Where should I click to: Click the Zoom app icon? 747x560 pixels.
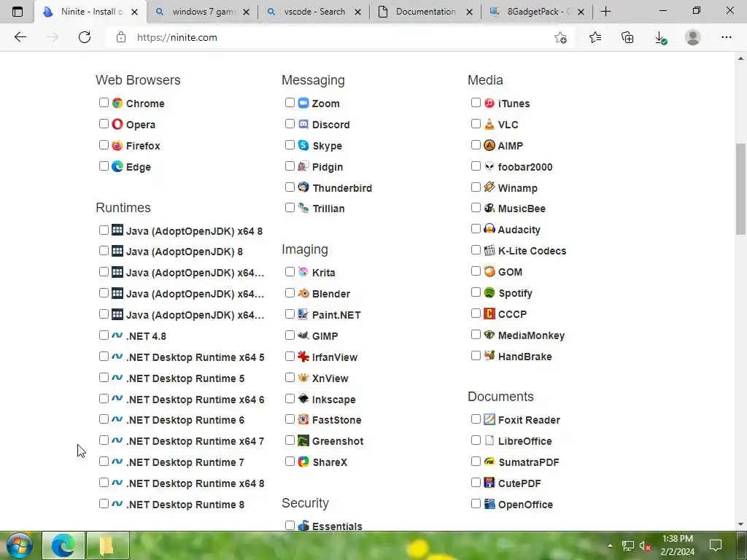click(303, 103)
